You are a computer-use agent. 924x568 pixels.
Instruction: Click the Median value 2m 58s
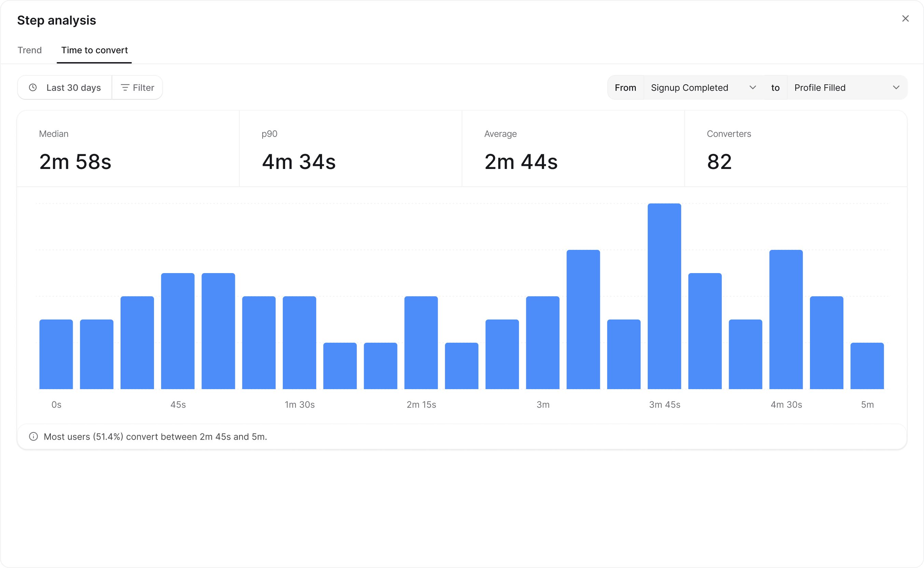click(75, 162)
